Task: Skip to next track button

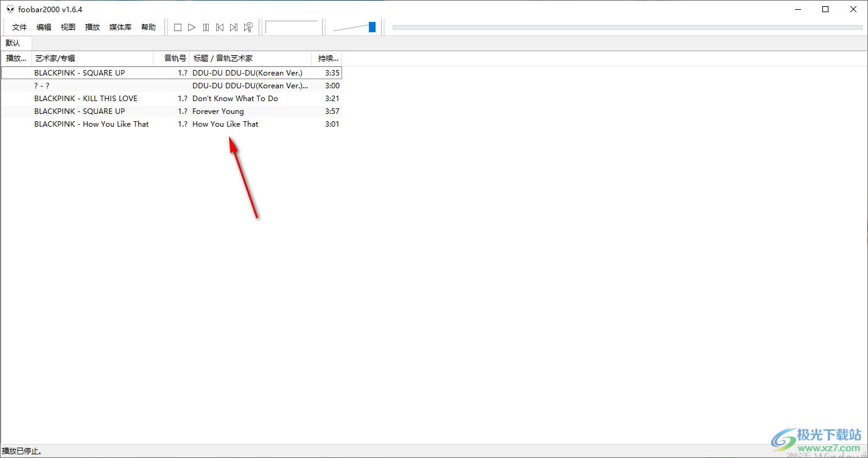Action: point(234,27)
